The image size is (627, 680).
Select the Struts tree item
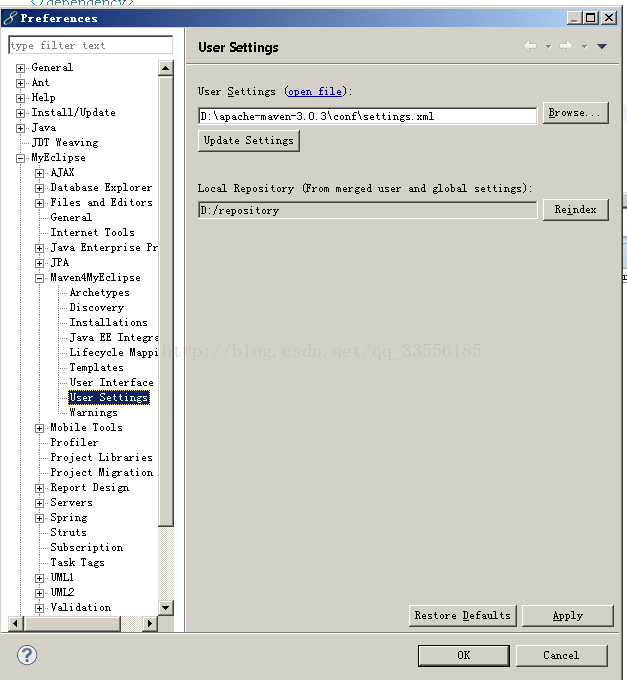(x=68, y=533)
